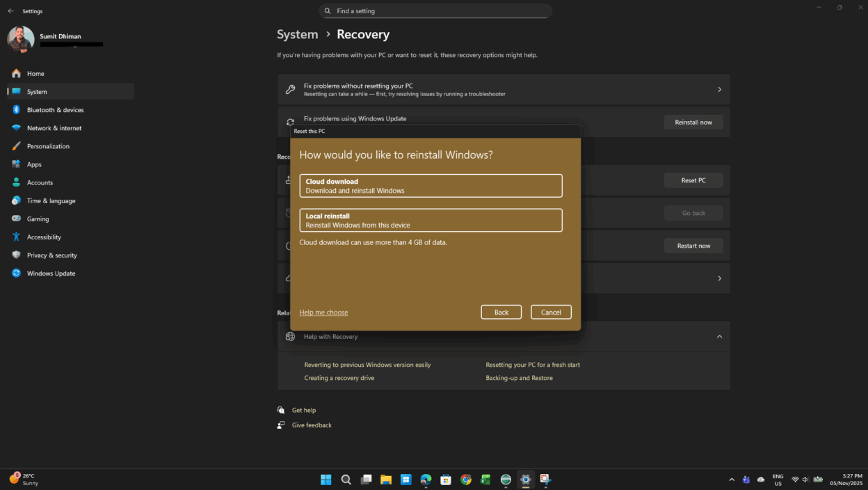Image resolution: width=868 pixels, height=490 pixels.
Task: Open Sumit Dhiman's profile picture
Action: (21, 40)
